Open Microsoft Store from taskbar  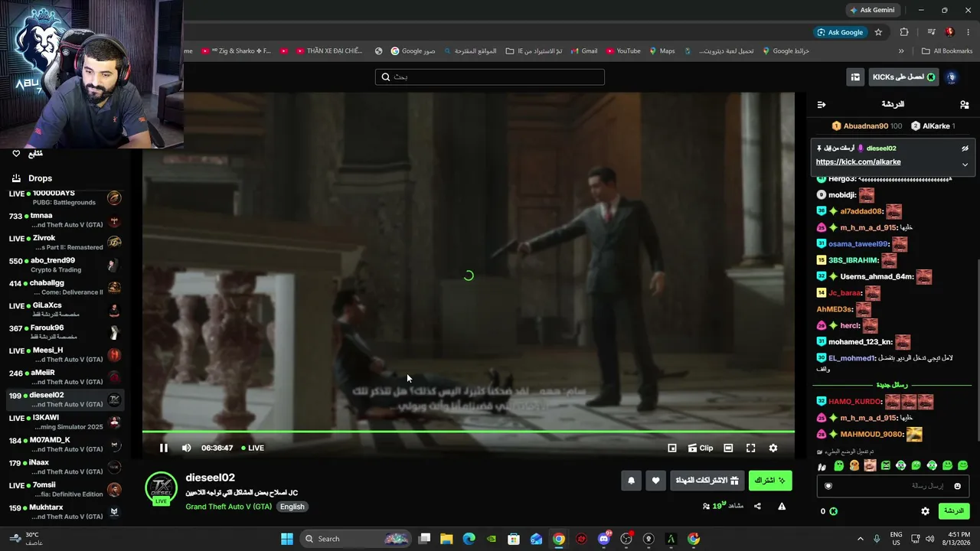(x=514, y=539)
